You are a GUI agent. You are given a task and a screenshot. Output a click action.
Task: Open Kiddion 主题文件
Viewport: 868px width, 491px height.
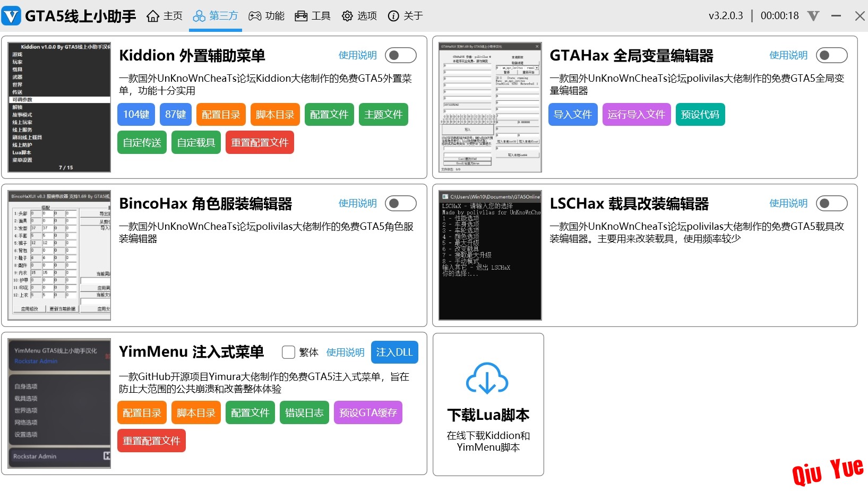pyautogui.click(x=383, y=114)
